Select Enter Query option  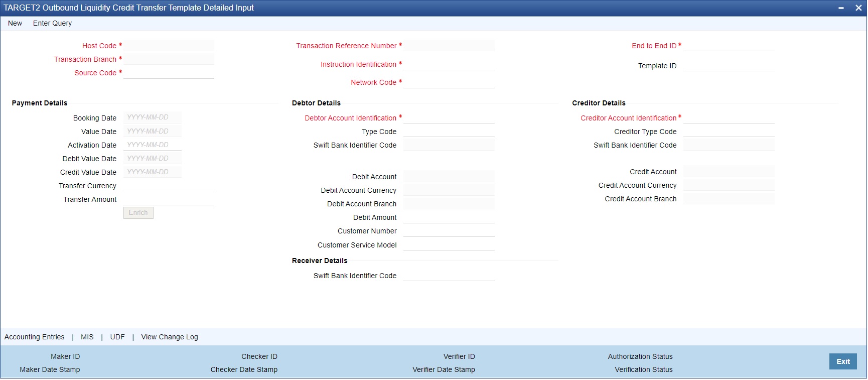coord(52,23)
